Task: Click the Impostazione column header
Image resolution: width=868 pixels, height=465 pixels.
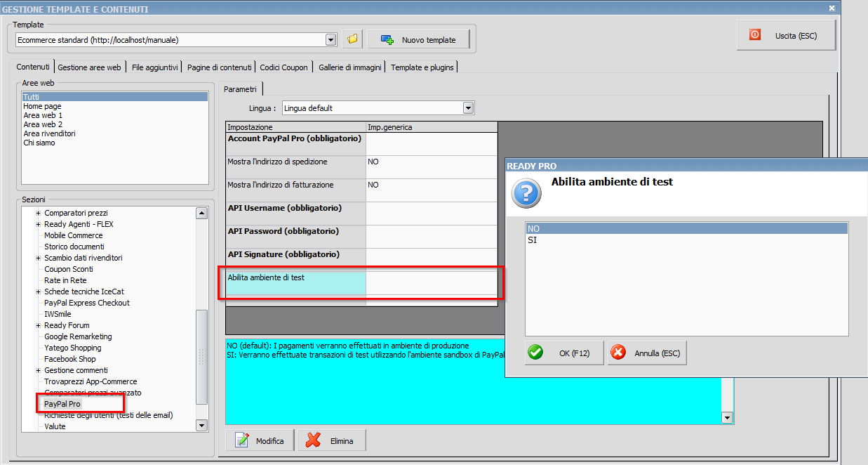Action: (295, 127)
